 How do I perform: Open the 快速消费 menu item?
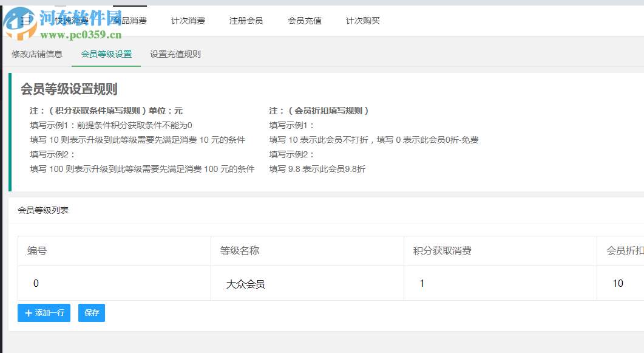pyautogui.click(x=73, y=20)
